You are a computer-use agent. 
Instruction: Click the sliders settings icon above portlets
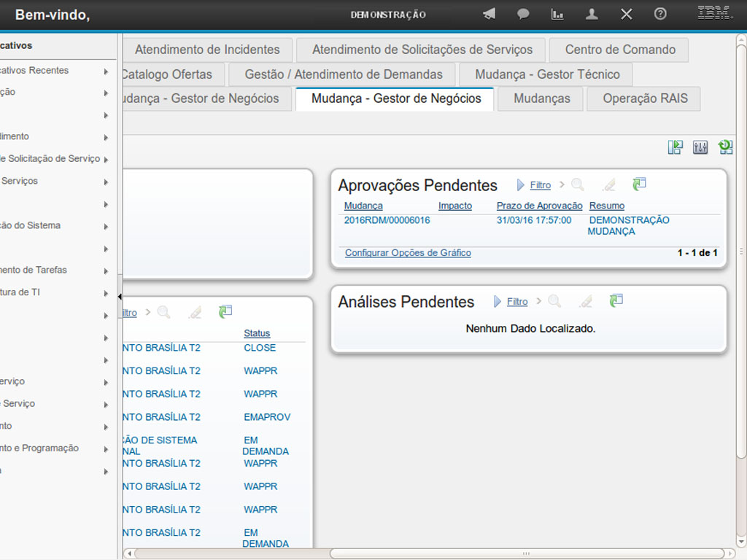pyautogui.click(x=700, y=147)
